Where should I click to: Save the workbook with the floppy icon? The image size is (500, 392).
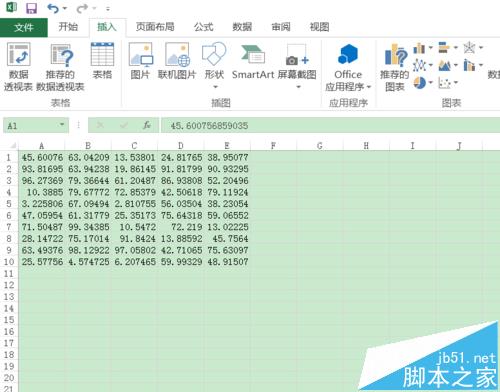pyautogui.click(x=31, y=8)
